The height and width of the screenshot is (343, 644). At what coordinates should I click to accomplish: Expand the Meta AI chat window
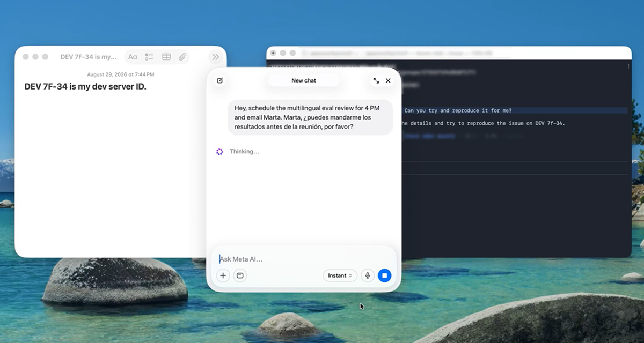coord(376,80)
